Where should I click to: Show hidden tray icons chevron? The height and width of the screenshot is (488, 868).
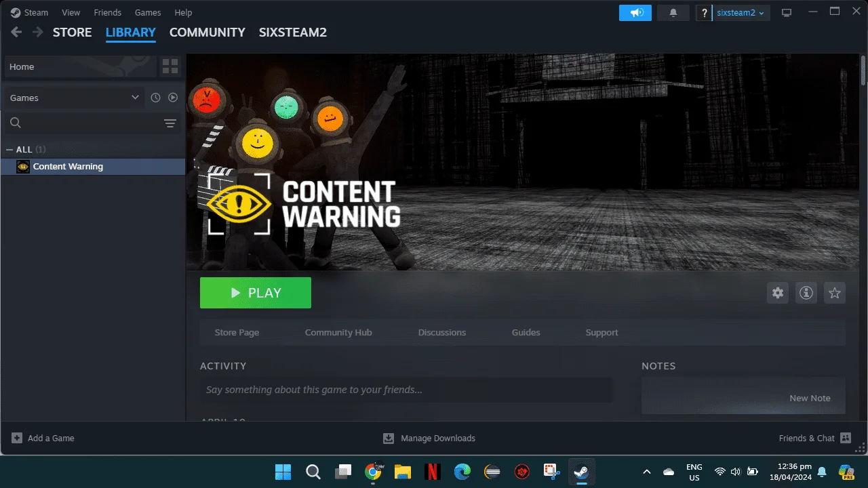(x=646, y=472)
